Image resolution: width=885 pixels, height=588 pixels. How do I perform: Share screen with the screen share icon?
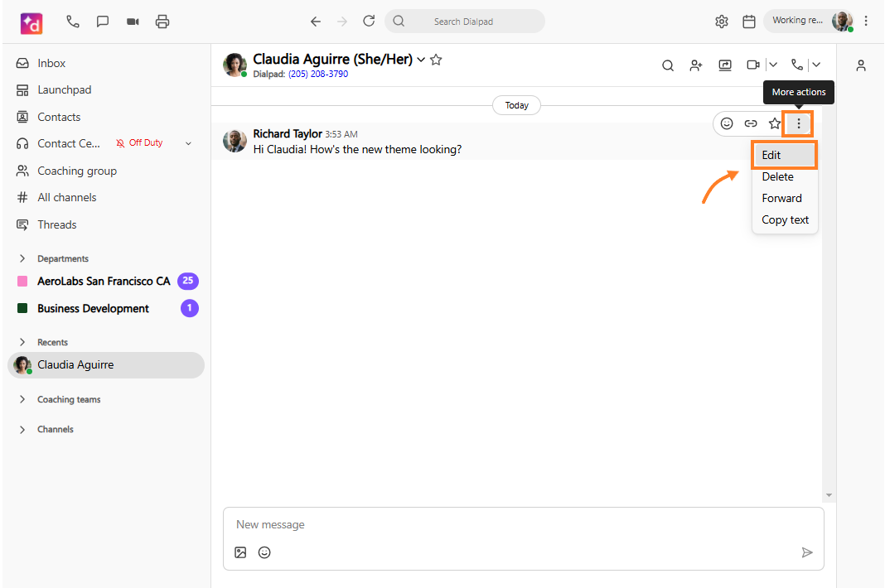tap(725, 65)
